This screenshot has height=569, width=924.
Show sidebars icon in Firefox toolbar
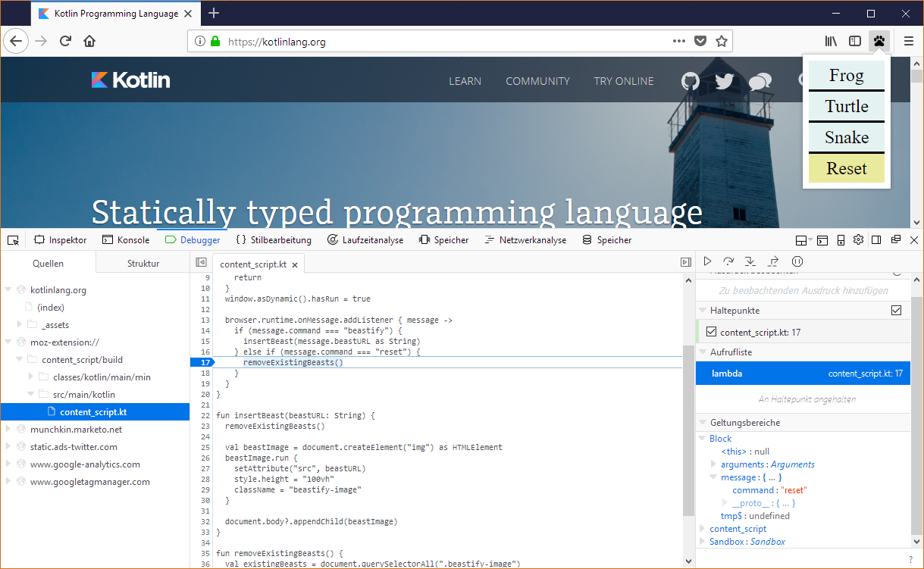coord(855,41)
